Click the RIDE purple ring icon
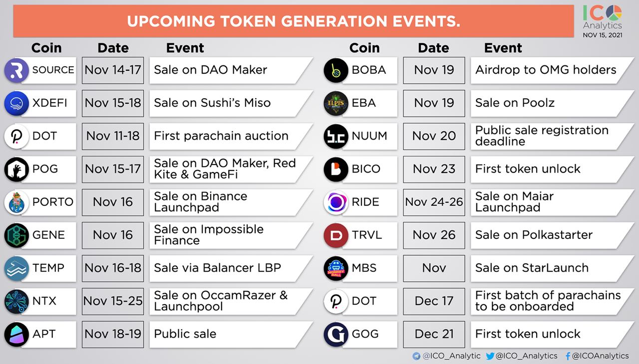 [336, 202]
